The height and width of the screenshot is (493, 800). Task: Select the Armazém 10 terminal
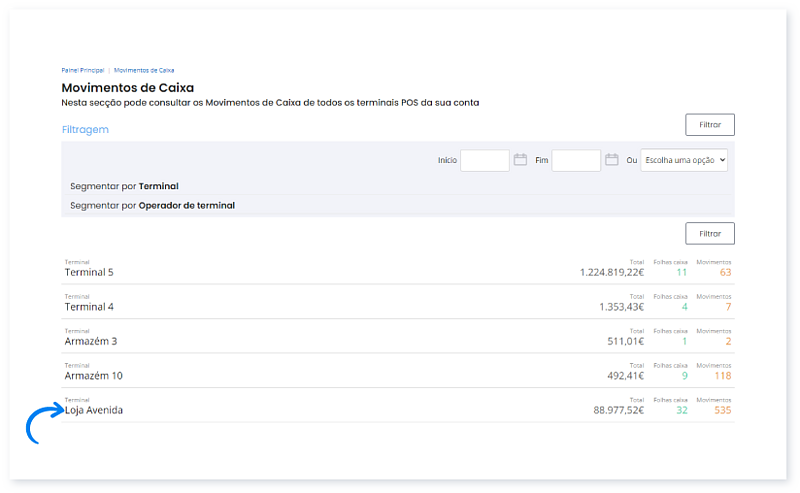click(x=93, y=376)
